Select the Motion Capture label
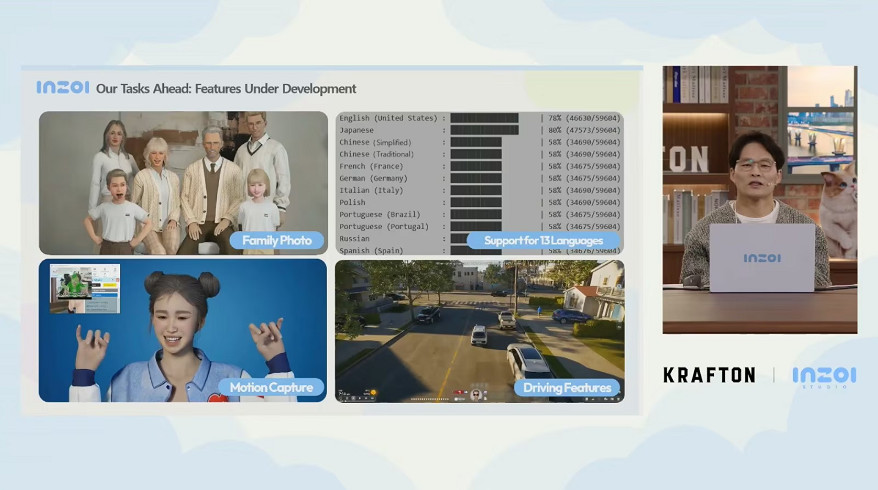878x490 pixels. tap(271, 387)
